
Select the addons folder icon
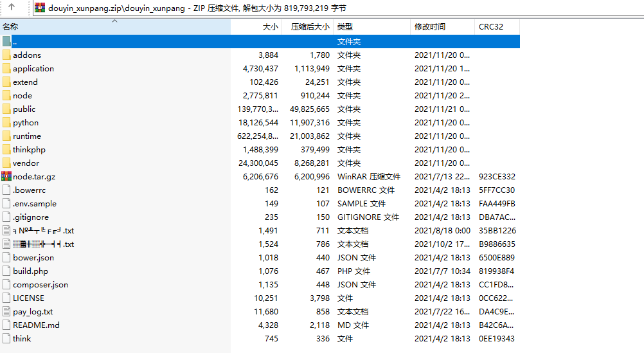pyautogui.click(x=6, y=55)
